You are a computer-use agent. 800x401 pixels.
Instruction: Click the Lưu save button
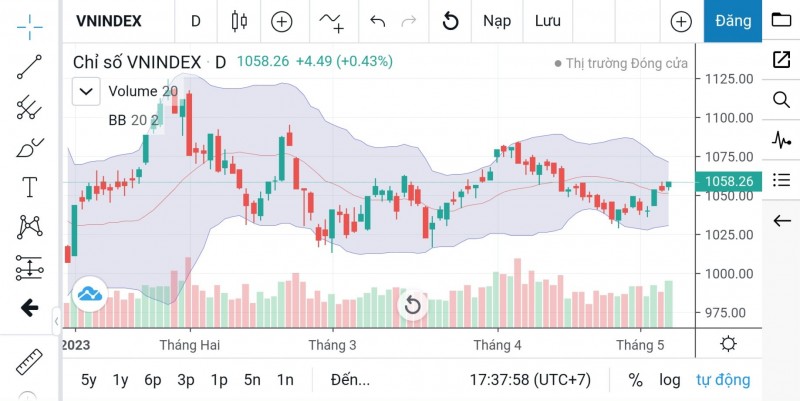tap(547, 21)
